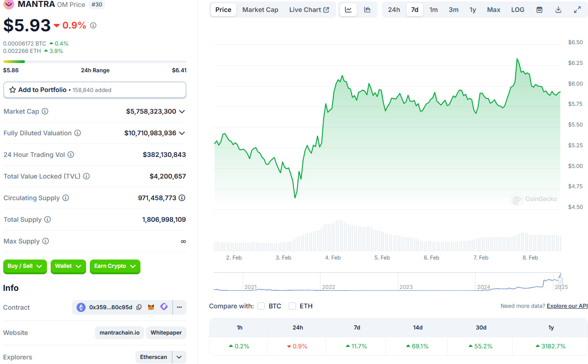Image resolution: width=588 pixels, height=364 pixels.
Task: Open the Buy / Sell dropdown
Action: point(25,266)
